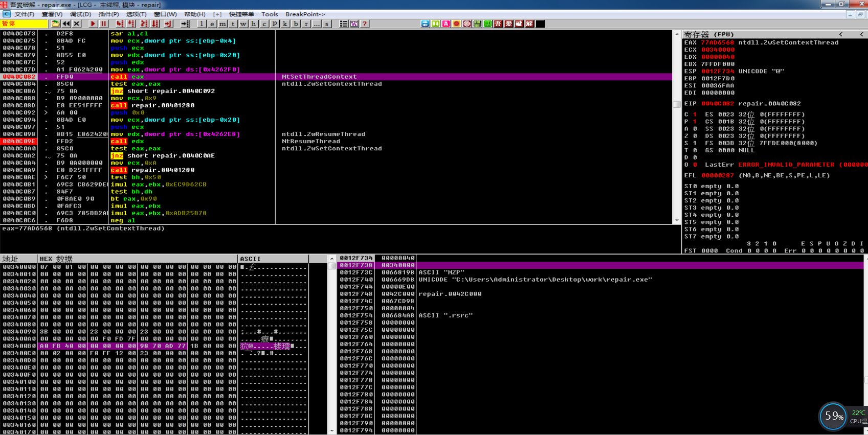Open the Tools menu
Viewport: 868px width, 435px height.
pyautogui.click(x=270, y=14)
